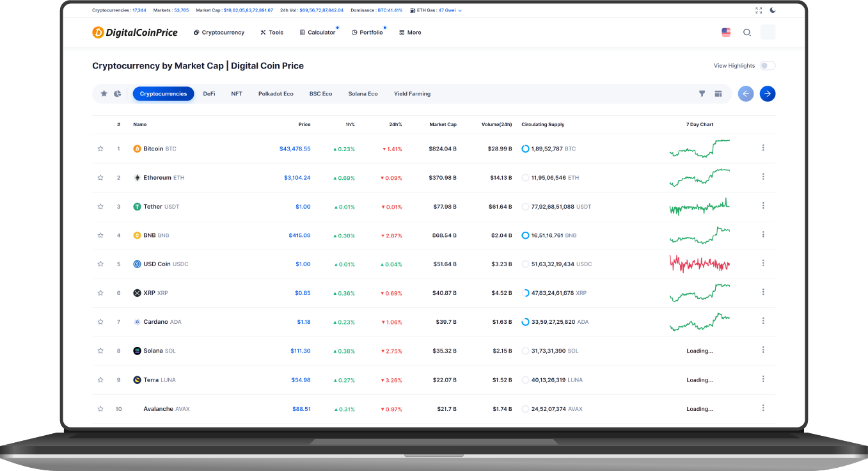868x471 pixels.
Task: Select the US flag language icon
Action: point(726,32)
